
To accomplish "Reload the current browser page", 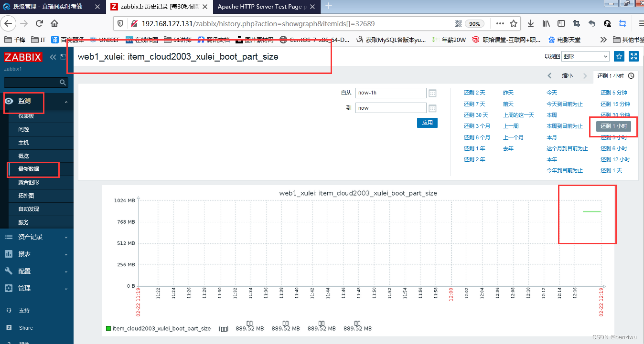I will (x=40, y=23).
